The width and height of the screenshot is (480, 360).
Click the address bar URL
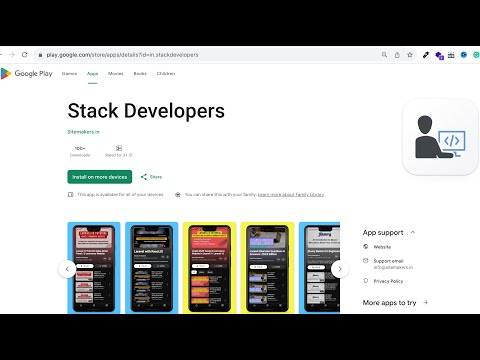click(122, 55)
